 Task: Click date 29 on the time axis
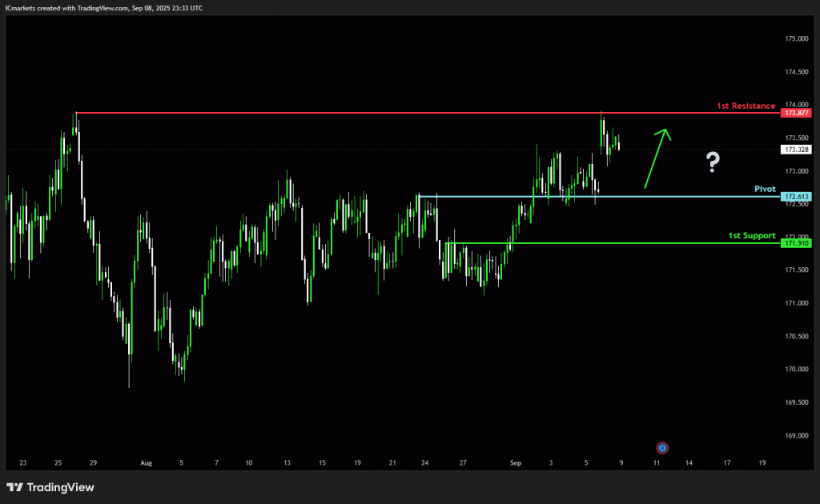(x=93, y=462)
